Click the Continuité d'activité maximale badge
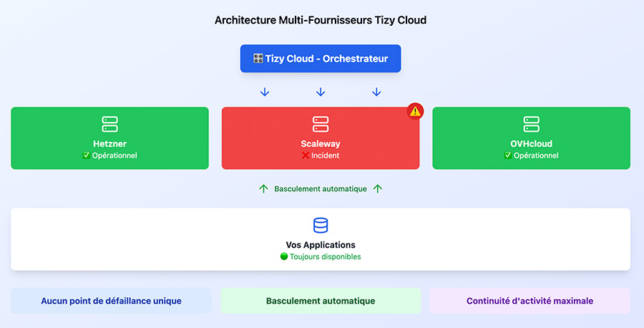The image size is (644, 328). pos(530,301)
